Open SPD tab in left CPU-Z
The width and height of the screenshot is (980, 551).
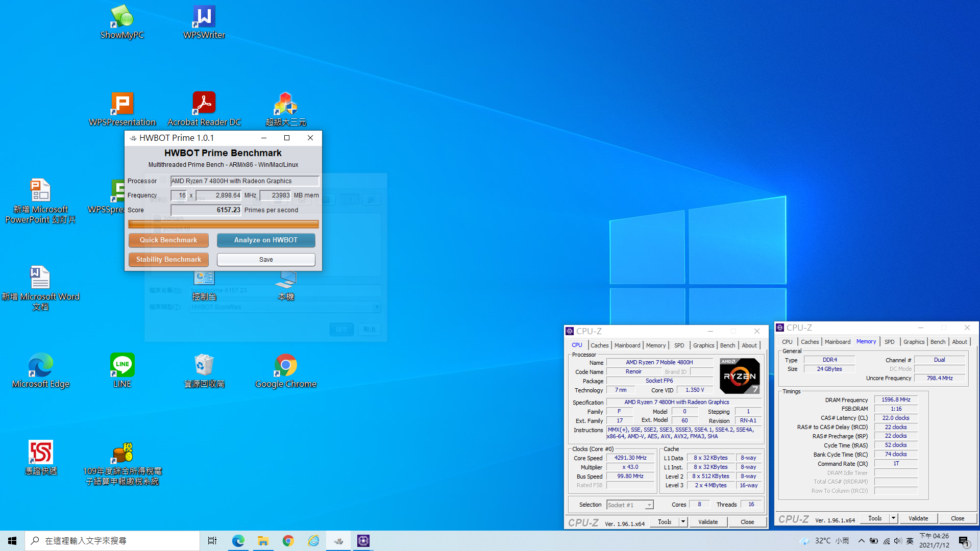tap(679, 345)
